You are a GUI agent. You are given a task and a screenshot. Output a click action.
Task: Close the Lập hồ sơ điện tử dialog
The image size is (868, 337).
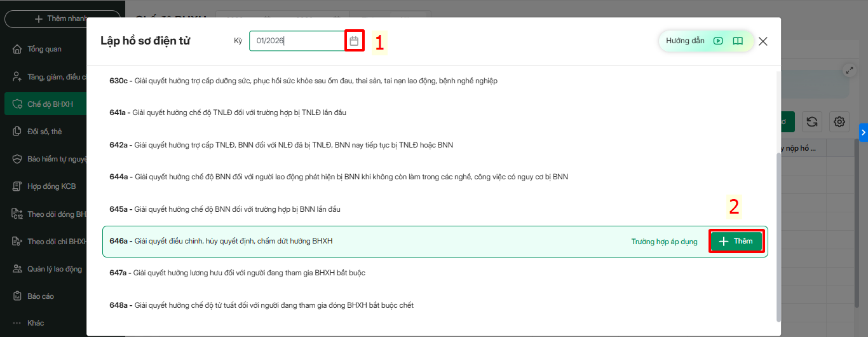pos(763,41)
